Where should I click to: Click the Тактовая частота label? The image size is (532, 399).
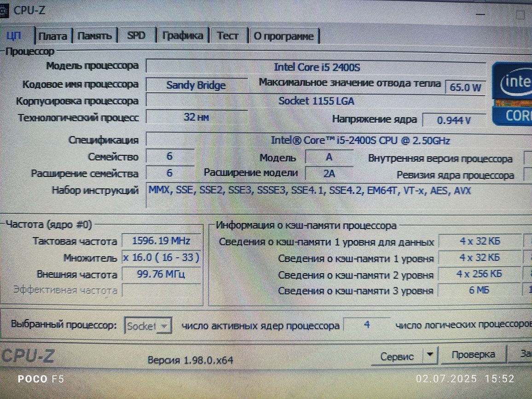coord(75,241)
